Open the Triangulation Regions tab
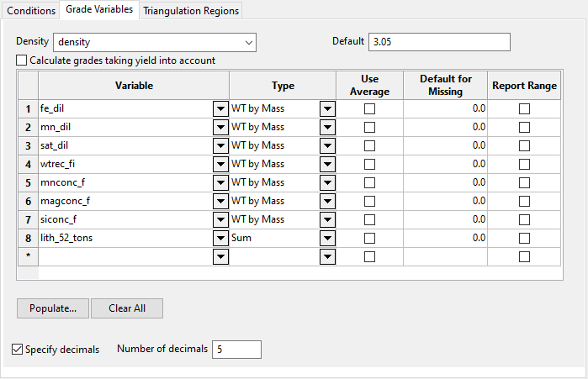Image resolution: width=588 pixels, height=379 pixels. point(191,11)
